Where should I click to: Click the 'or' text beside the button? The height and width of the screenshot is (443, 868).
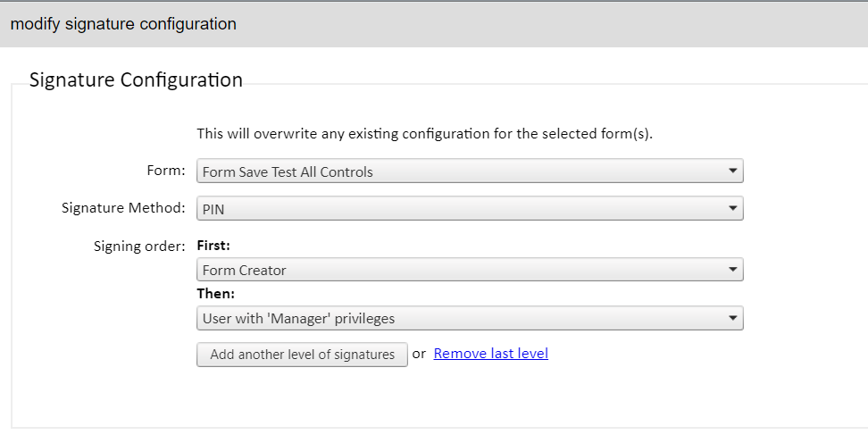pos(419,354)
